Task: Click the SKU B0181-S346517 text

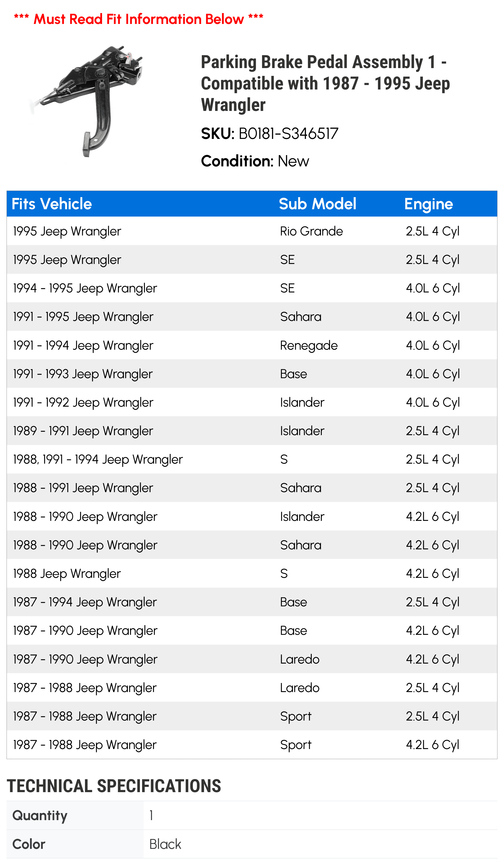Action: click(270, 134)
